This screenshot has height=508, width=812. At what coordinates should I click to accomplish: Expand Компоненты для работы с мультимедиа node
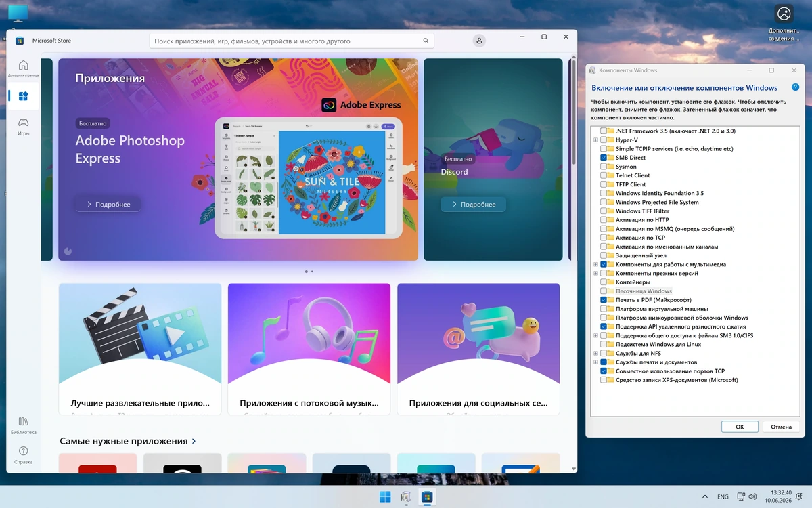pos(595,265)
